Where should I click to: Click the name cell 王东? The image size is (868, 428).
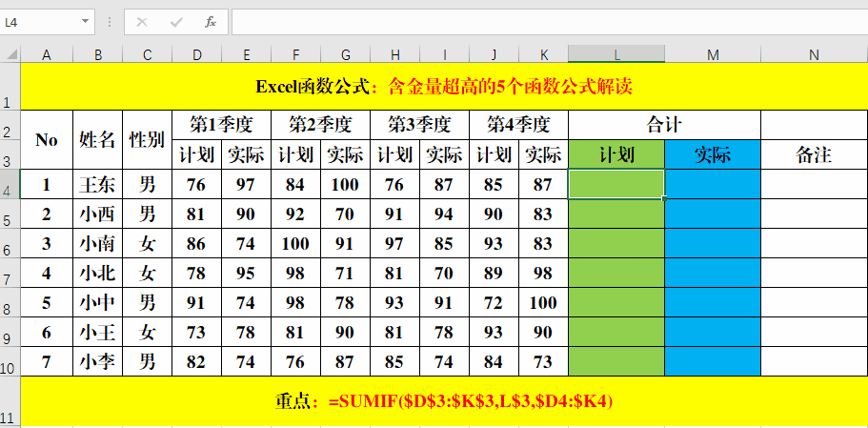(x=97, y=184)
